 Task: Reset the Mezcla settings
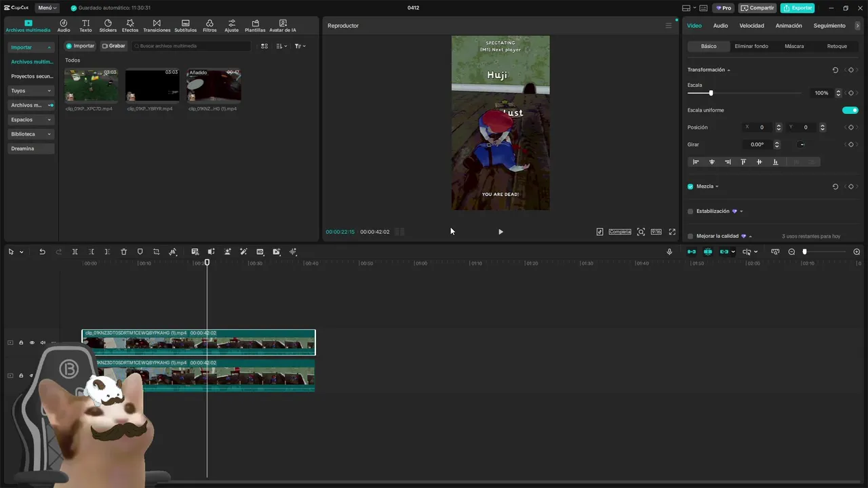(x=835, y=186)
